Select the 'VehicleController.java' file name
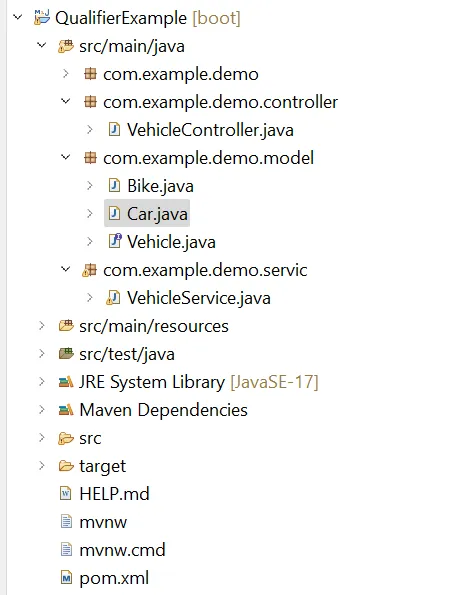472x595 pixels. (x=210, y=130)
